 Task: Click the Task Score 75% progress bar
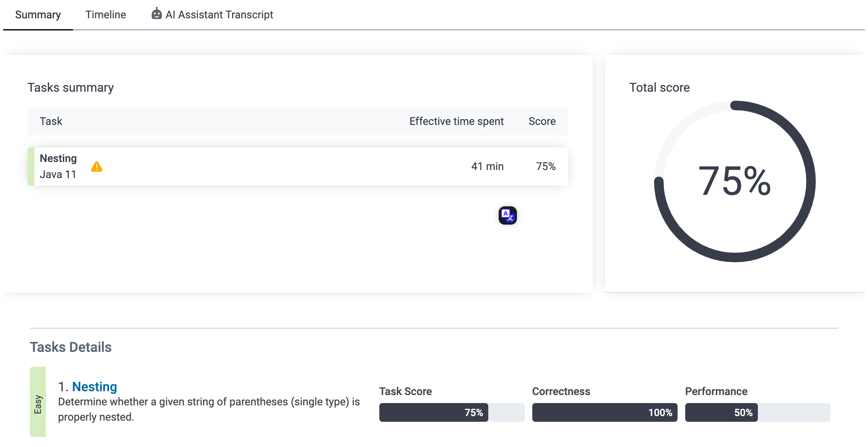click(x=451, y=413)
